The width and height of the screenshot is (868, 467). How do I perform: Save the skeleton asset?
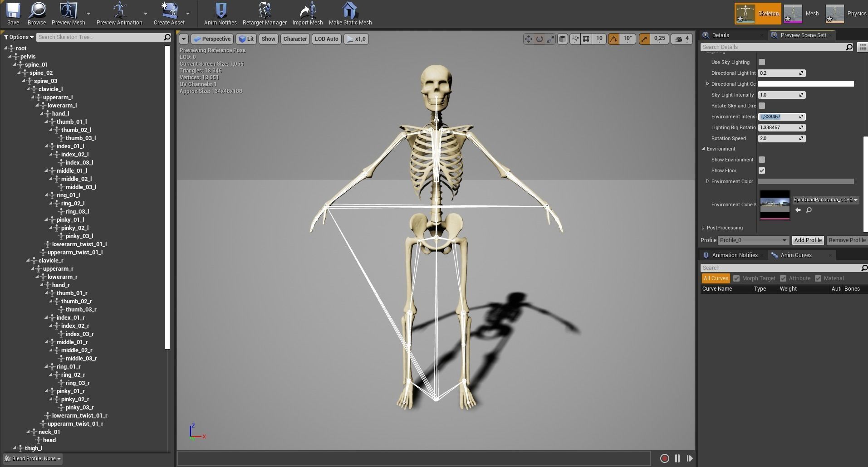pyautogui.click(x=13, y=13)
